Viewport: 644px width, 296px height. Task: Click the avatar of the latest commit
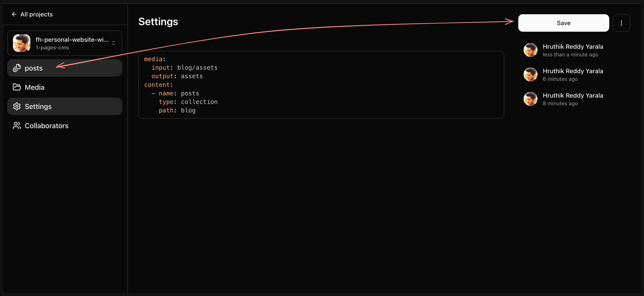(x=530, y=50)
